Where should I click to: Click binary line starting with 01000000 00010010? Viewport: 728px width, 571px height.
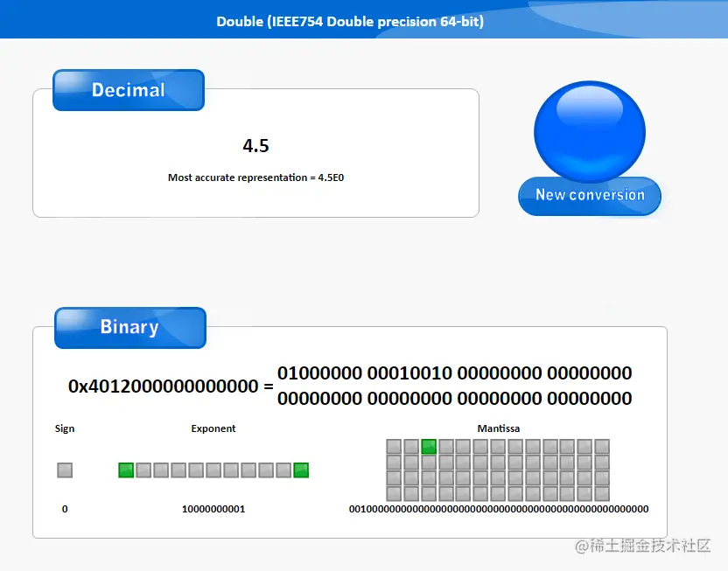tap(454, 373)
